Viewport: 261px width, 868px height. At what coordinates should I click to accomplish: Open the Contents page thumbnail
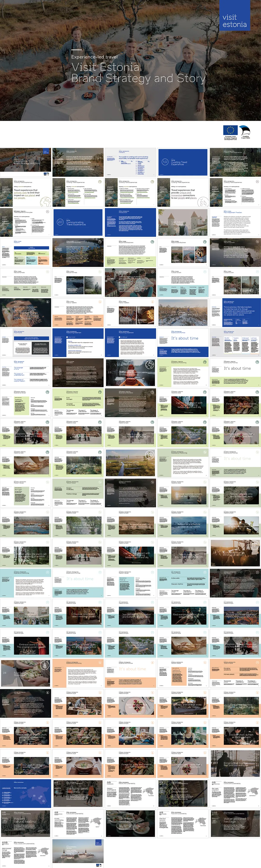coord(130,162)
